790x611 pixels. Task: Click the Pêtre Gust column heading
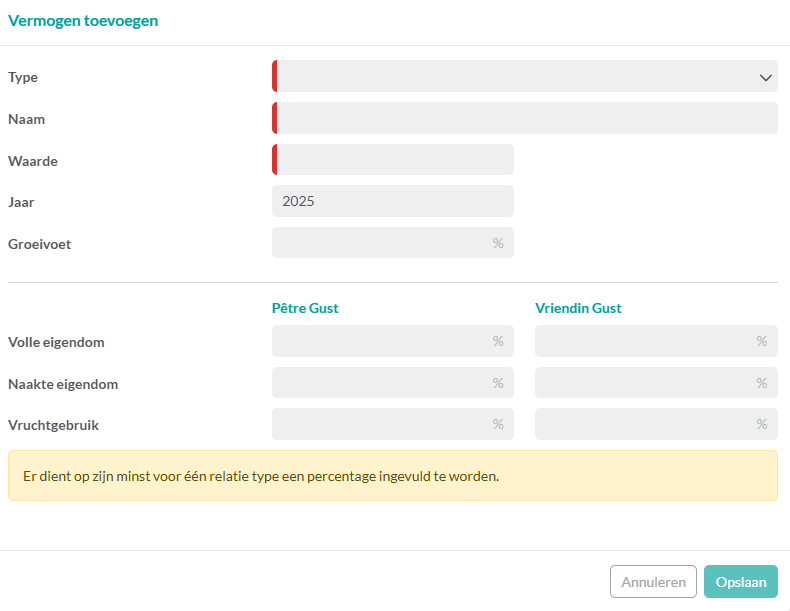tap(305, 308)
